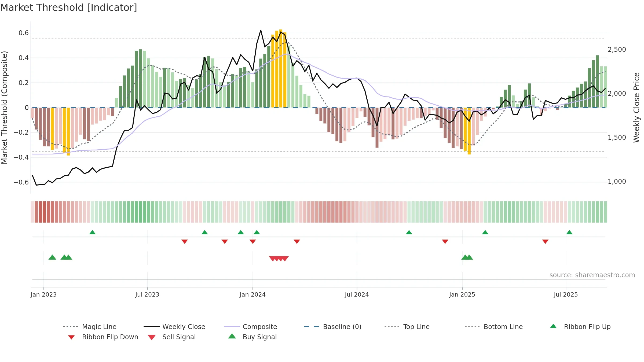
Task: Click the −0.4 tick on left axis
Action: click(x=21, y=157)
